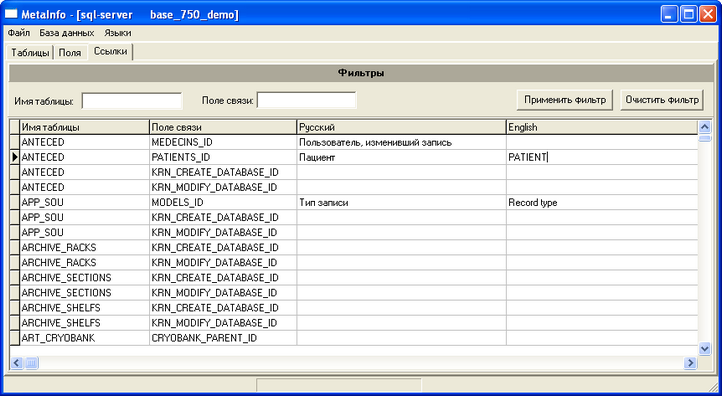This screenshot has width=722, height=396.
Task: Click the Русский column header
Action: tap(402, 127)
